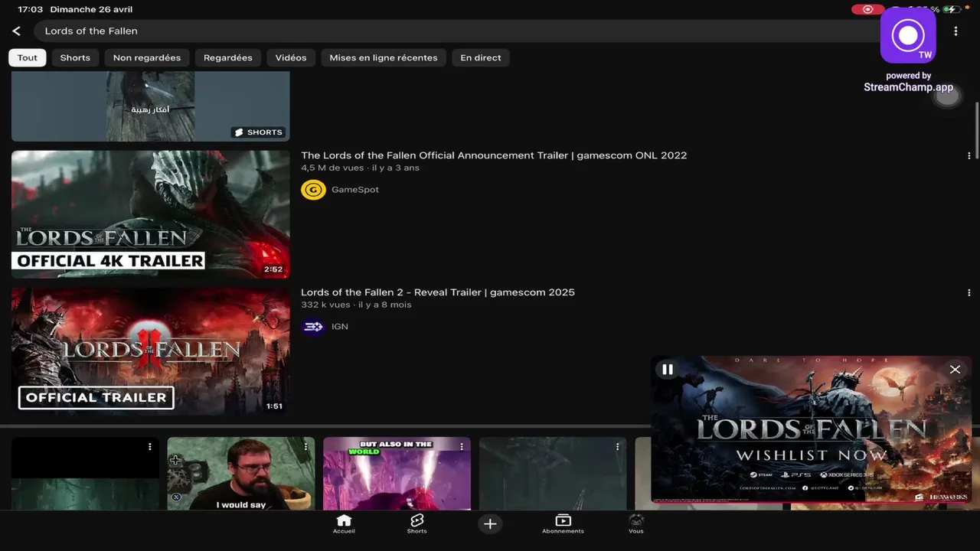The height and width of the screenshot is (551, 980).
Task: Tap the red screen recording indicator
Action: click(x=867, y=10)
